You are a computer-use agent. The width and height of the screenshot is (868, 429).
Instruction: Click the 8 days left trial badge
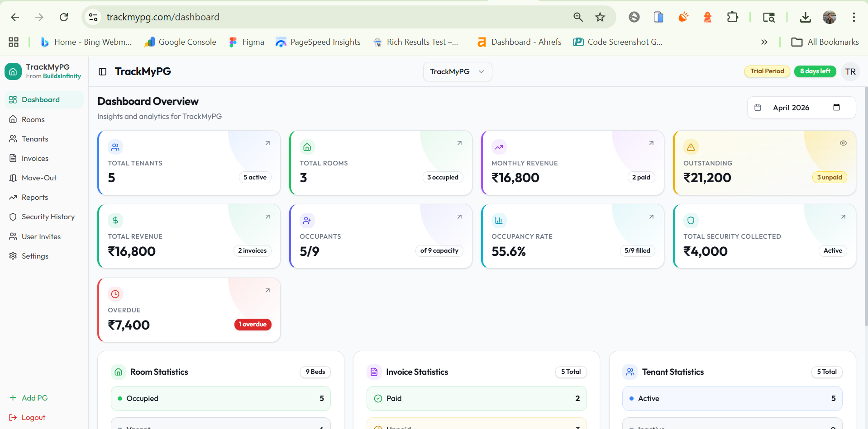(815, 71)
